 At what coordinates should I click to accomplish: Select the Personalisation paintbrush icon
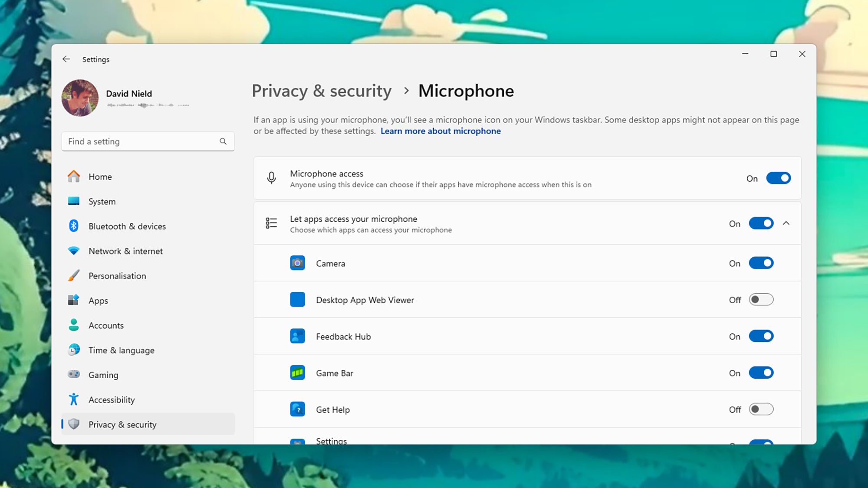pyautogui.click(x=74, y=275)
